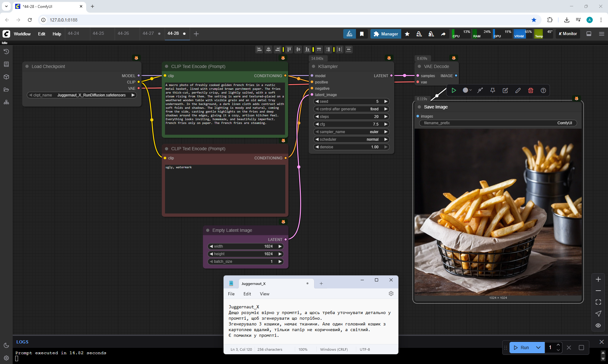Open the Run button dropdown arrow
This screenshot has height=364, width=608.
[x=538, y=348]
